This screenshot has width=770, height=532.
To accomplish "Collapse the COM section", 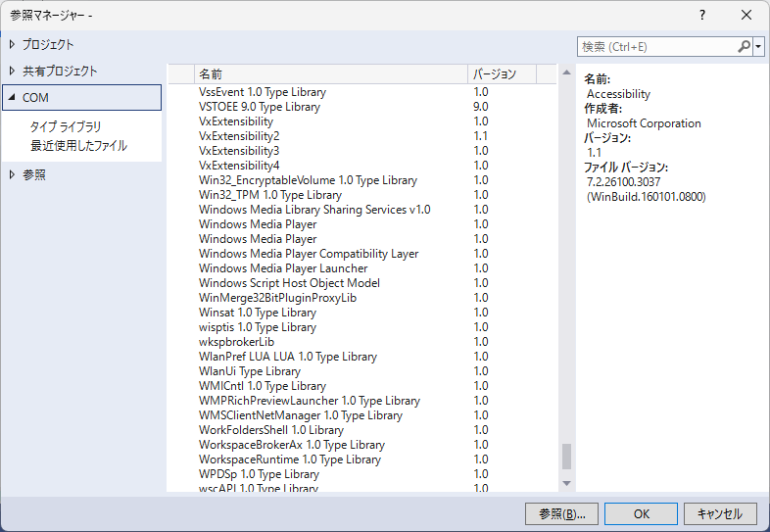I will (x=12, y=97).
